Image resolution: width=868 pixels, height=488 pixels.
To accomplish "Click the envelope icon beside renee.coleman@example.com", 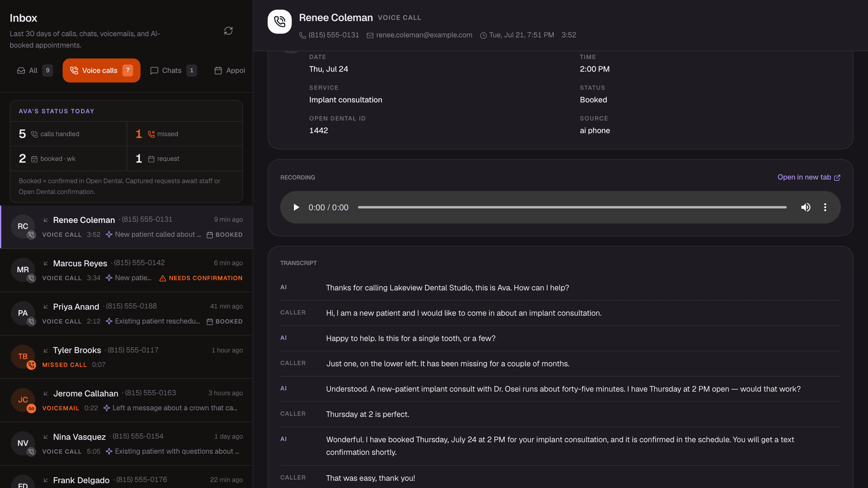I will pos(370,35).
